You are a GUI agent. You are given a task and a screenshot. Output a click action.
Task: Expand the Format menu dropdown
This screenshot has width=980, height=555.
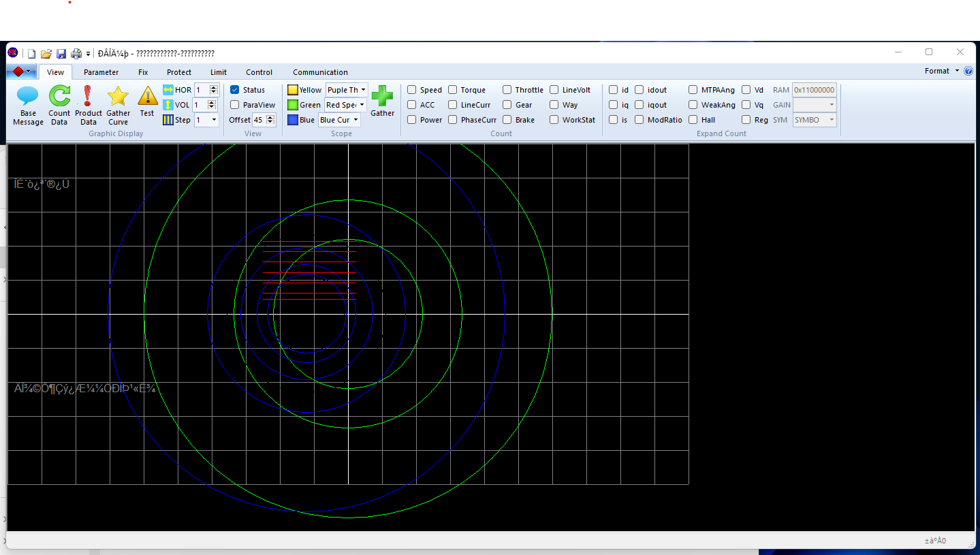(x=941, y=71)
